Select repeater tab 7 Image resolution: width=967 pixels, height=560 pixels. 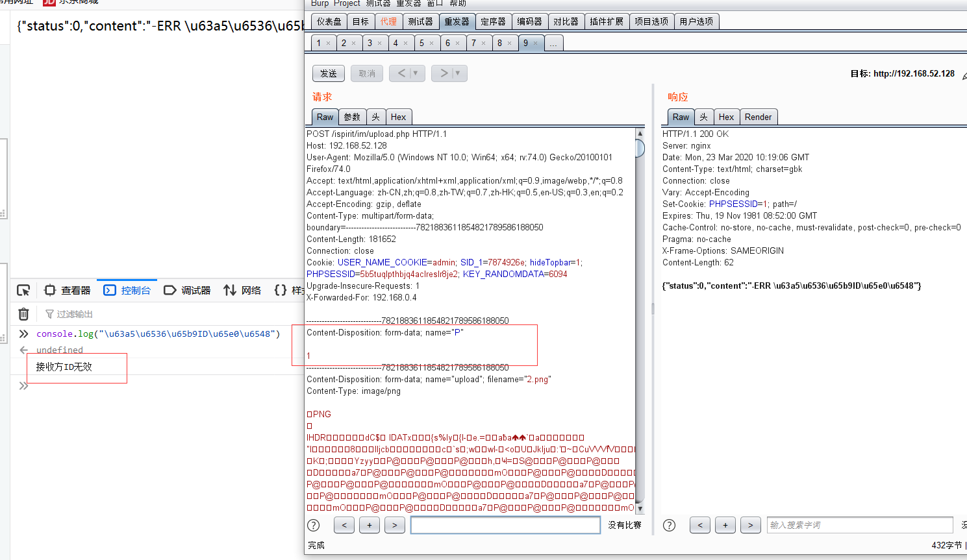click(474, 43)
